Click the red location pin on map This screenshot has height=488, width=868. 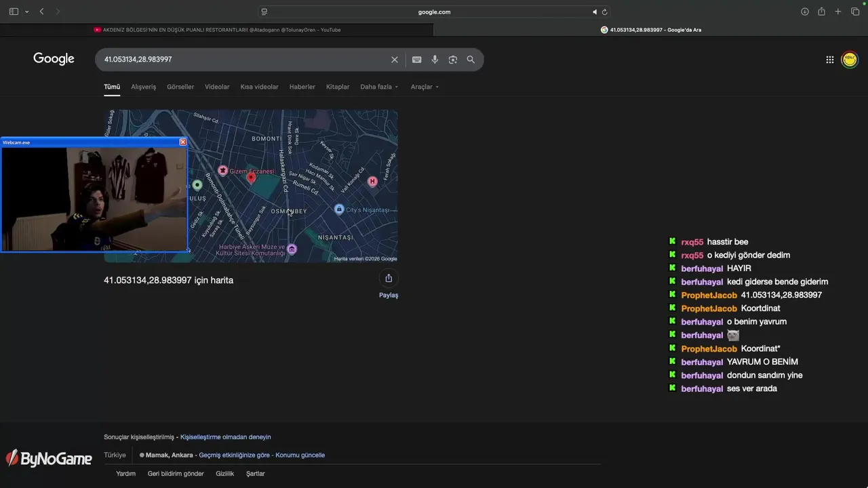(x=251, y=178)
